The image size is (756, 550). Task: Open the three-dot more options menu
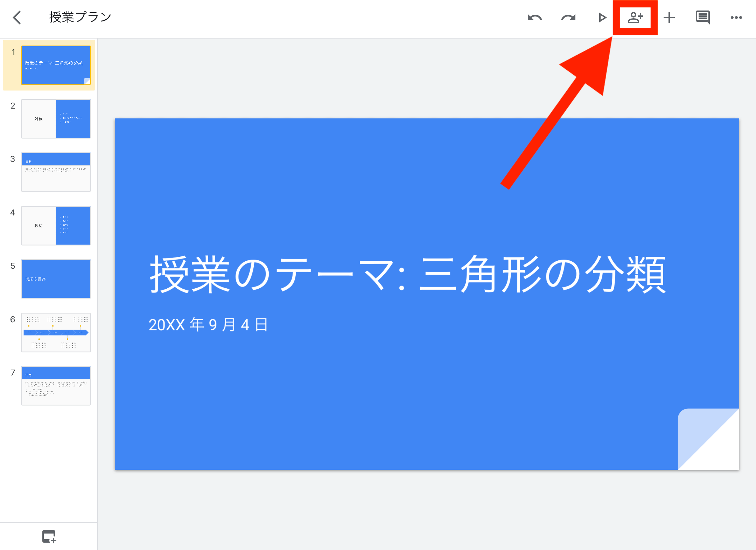pos(736,18)
